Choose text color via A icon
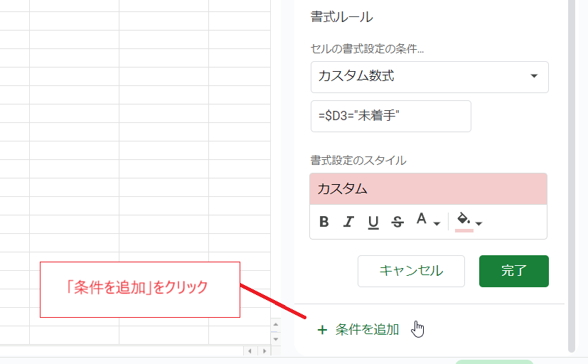The height and width of the screenshot is (364, 588). (x=422, y=218)
